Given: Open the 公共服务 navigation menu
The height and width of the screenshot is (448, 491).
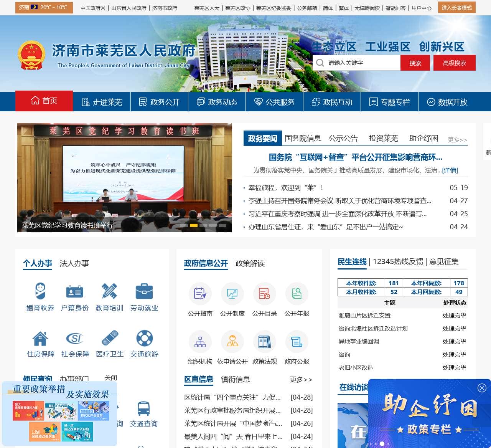Looking at the screenshot, I should [x=275, y=102].
